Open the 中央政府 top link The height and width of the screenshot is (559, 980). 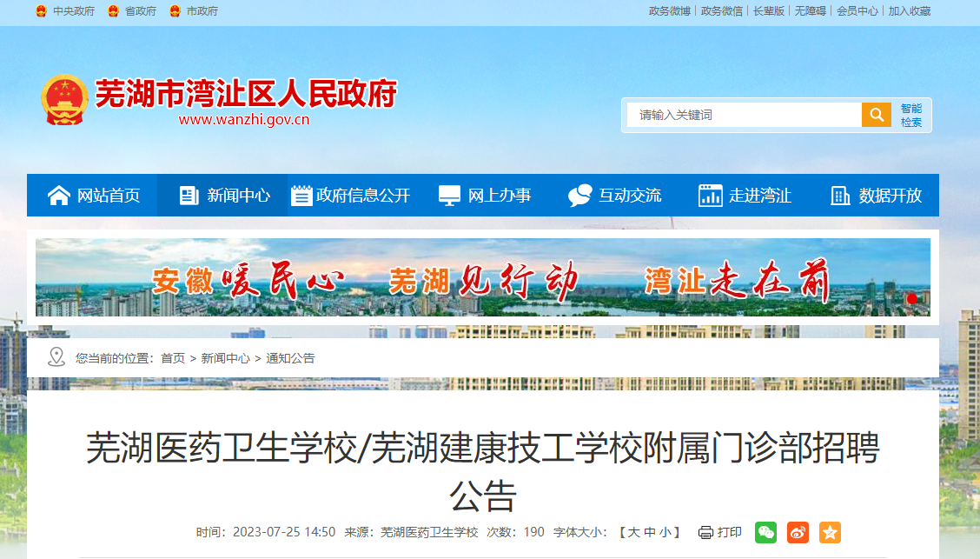click(x=66, y=11)
